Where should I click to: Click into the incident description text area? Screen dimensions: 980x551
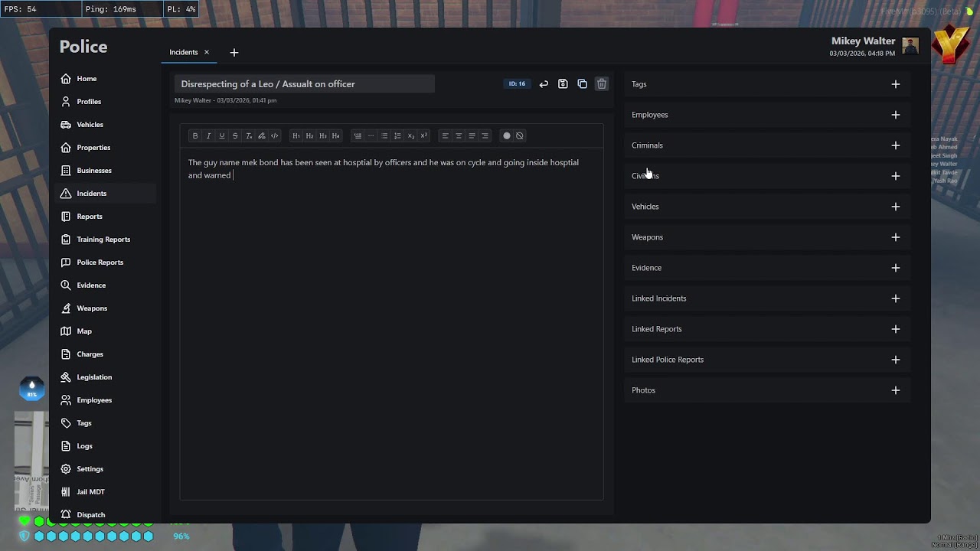click(x=391, y=323)
